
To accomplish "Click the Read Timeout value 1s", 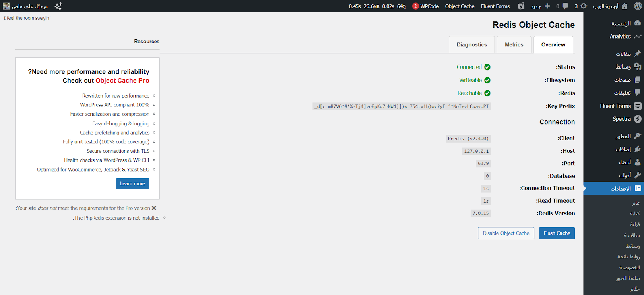I will coord(486,201).
